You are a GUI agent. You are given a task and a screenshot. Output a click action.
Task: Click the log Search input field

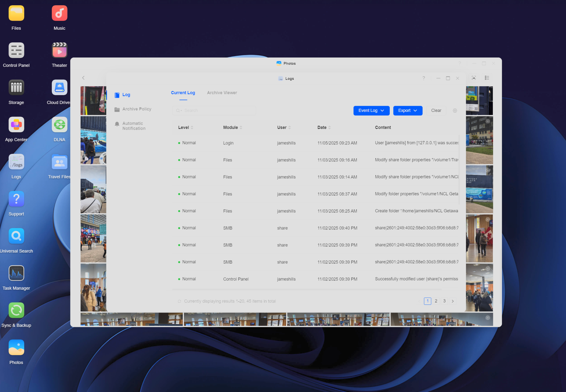tap(218, 110)
